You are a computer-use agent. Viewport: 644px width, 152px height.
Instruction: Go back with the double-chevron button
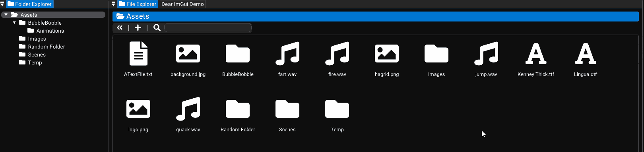point(120,27)
